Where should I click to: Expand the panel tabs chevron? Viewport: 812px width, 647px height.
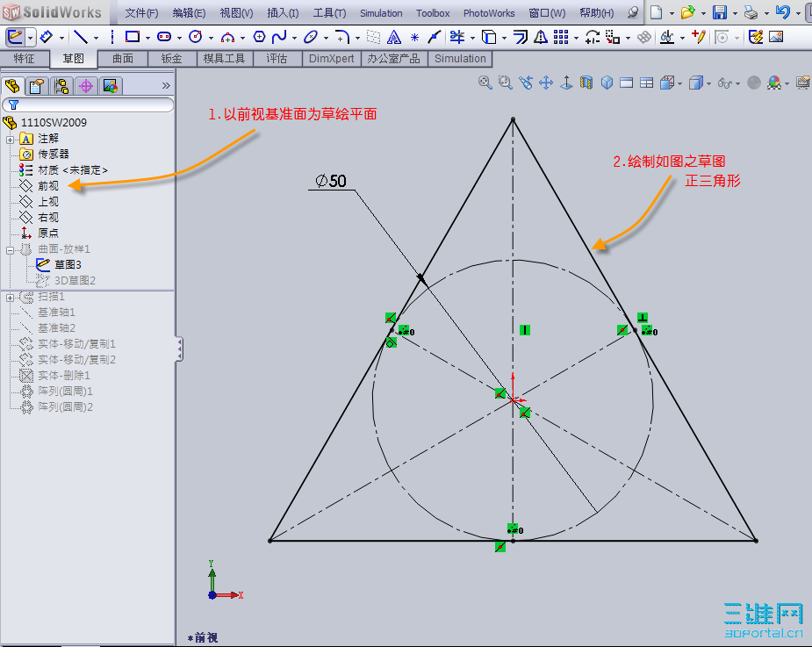(x=166, y=85)
